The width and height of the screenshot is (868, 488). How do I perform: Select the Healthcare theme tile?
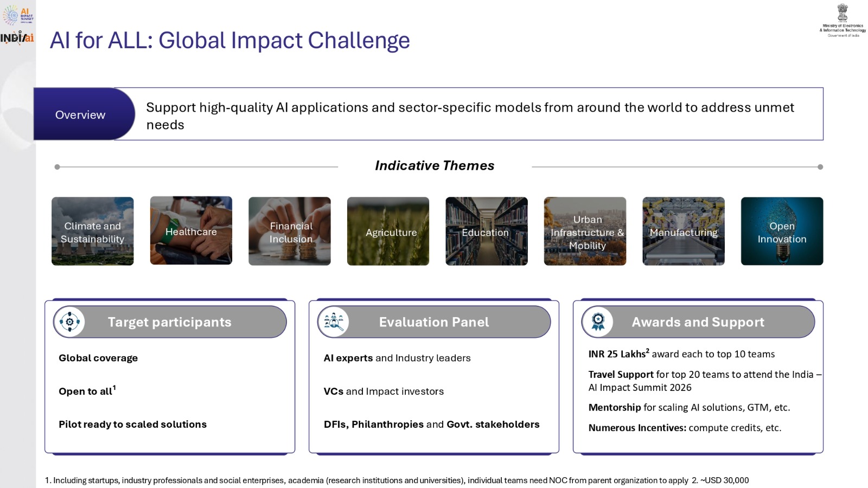pyautogui.click(x=191, y=231)
